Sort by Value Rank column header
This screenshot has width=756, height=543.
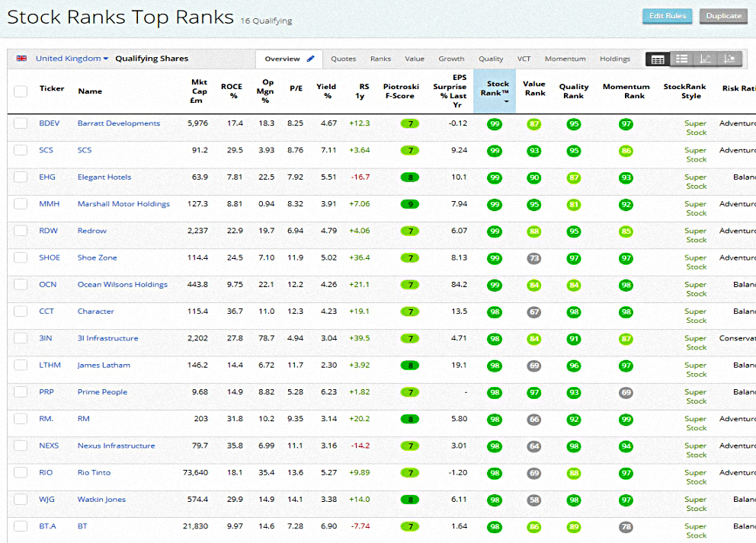[534, 88]
